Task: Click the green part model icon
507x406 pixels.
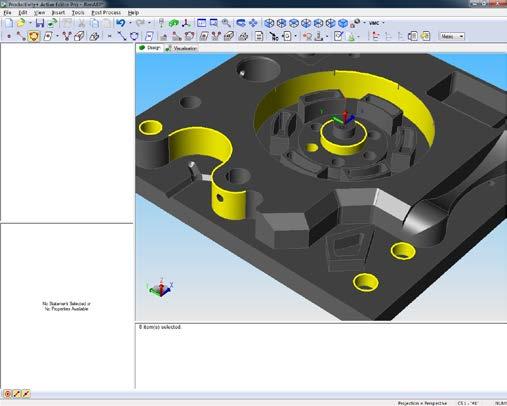Action: [x=173, y=23]
